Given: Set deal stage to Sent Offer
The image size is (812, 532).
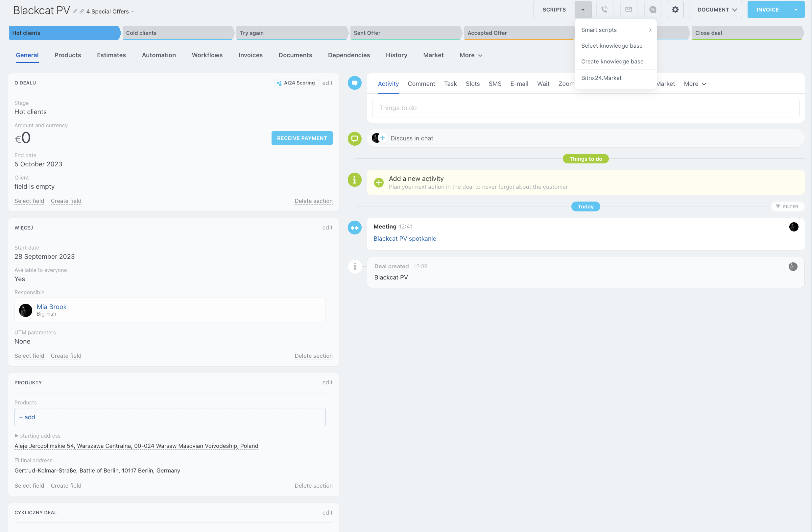Looking at the screenshot, I should click(405, 33).
